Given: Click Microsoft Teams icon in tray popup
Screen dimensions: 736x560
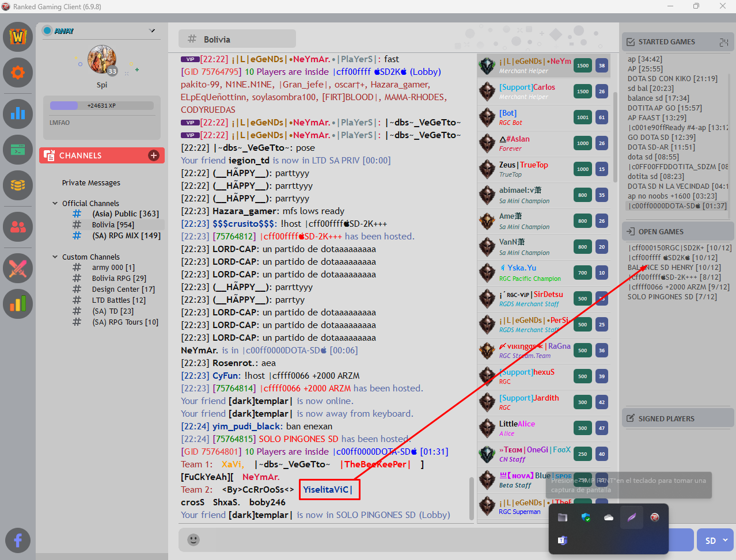Looking at the screenshot, I should click(x=563, y=540).
